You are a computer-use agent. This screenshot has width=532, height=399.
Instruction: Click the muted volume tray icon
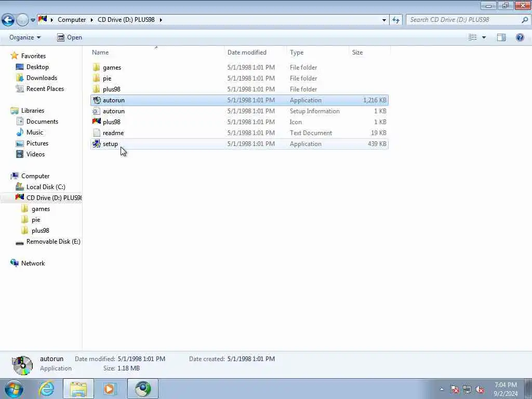point(480,390)
